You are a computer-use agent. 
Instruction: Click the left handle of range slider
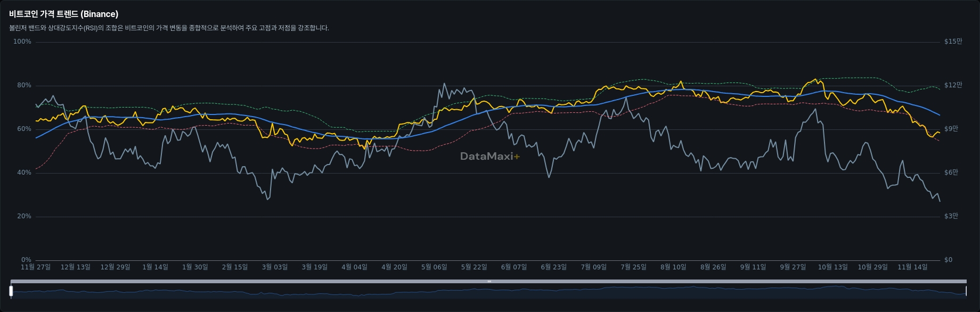[11, 291]
